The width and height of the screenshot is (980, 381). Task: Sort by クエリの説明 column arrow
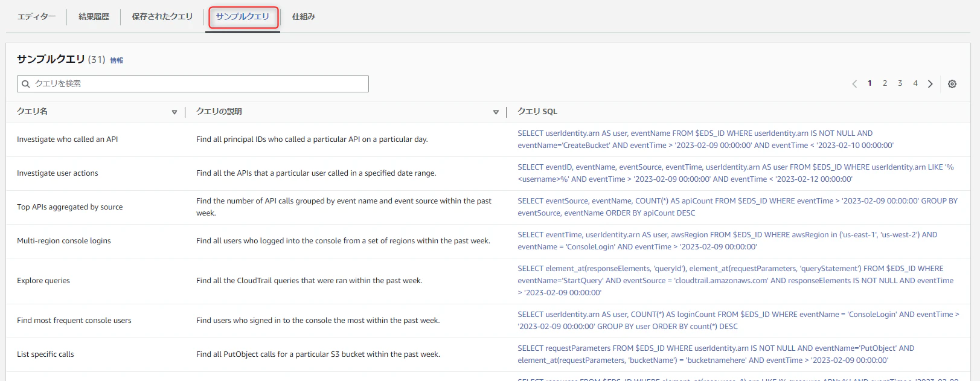(496, 112)
